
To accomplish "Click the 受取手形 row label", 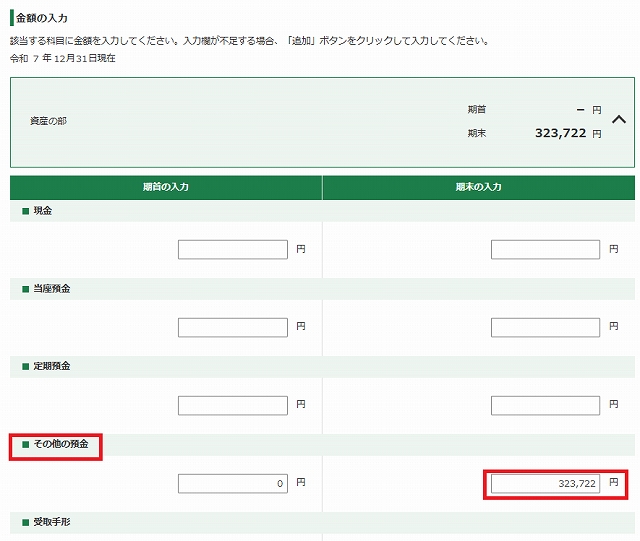I will 52,523.
